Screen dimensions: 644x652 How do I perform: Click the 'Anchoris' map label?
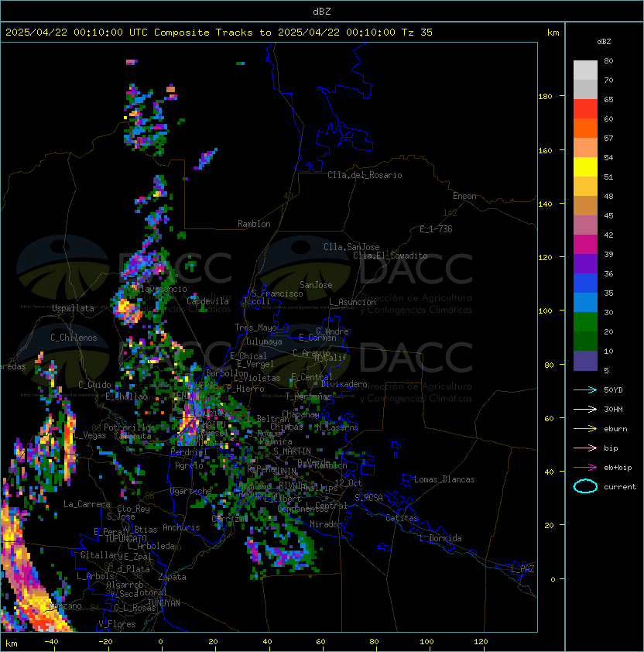click(x=181, y=527)
